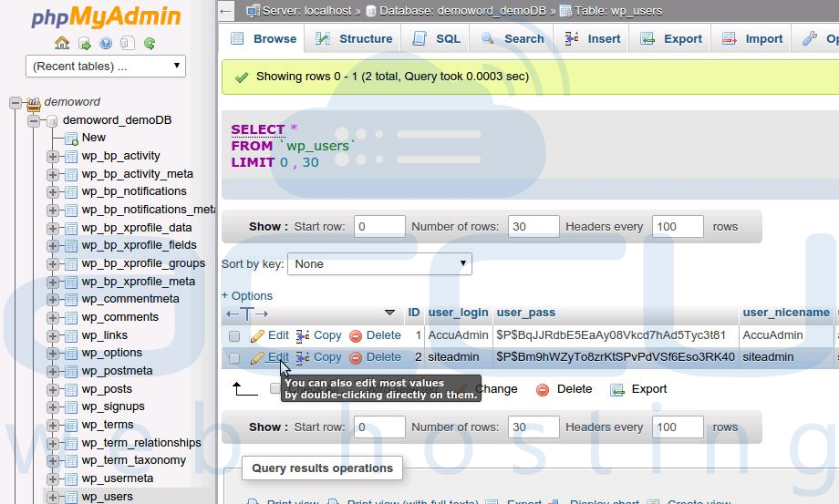This screenshot has height=504, width=839.
Task: Expand the wp_term_taxonomy tree node
Action: point(53,461)
